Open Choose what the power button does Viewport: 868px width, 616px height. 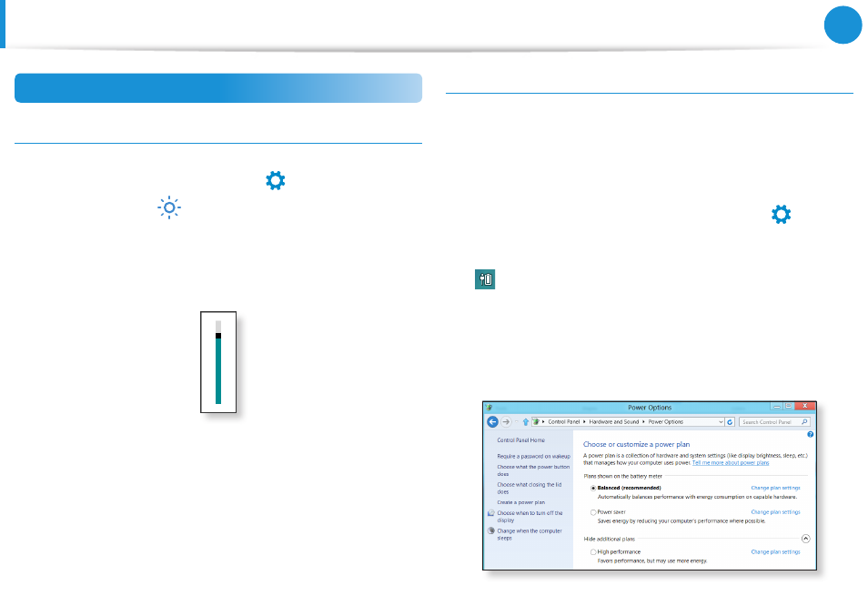[533, 470]
